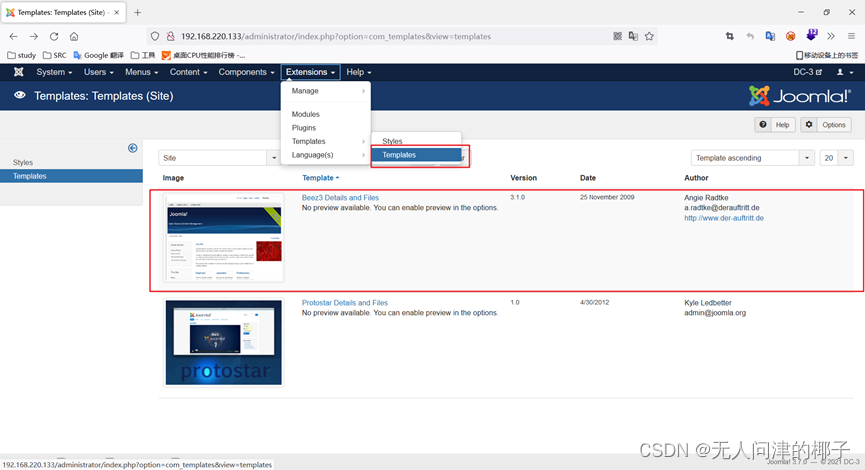Click the large Joomla! brand logo
This screenshot has height=470, width=865.
799,96
